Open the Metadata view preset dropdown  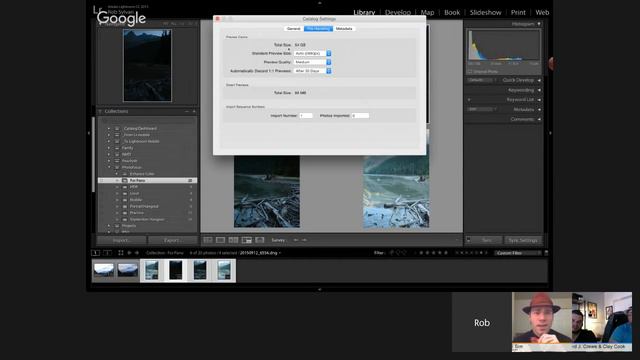[x=482, y=109]
